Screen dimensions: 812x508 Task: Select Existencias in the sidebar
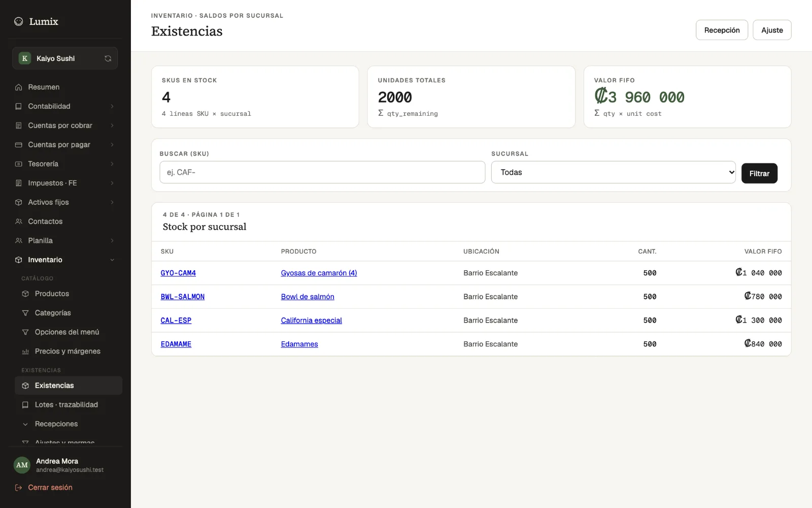69,386
